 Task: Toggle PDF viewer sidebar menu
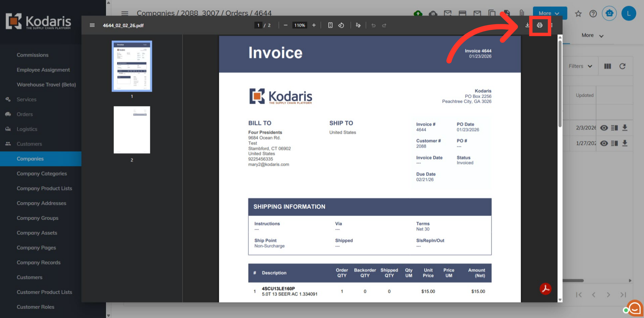92,25
